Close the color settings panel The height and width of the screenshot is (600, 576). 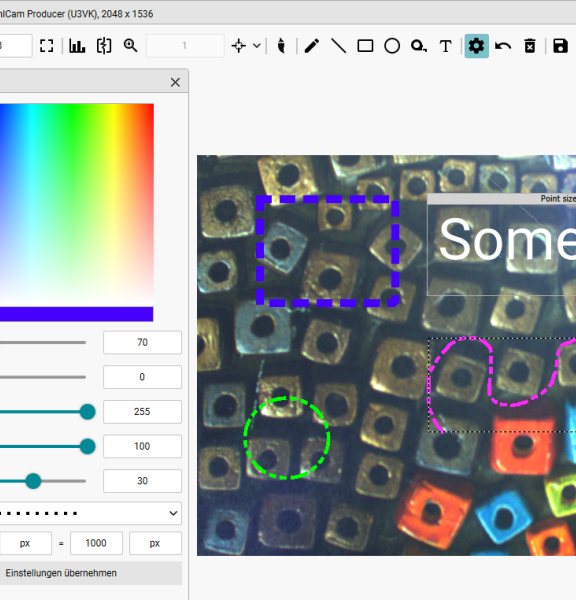(x=175, y=82)
